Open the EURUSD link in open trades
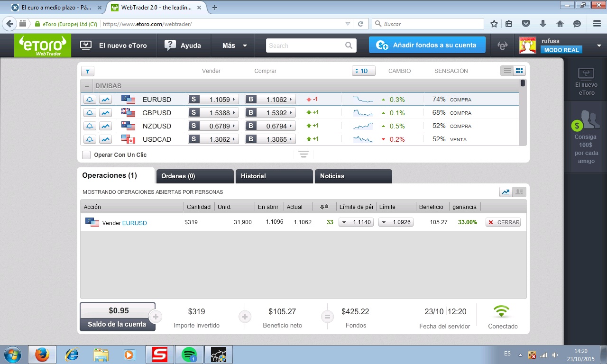 pyautogui.click(x=135, y=223)
